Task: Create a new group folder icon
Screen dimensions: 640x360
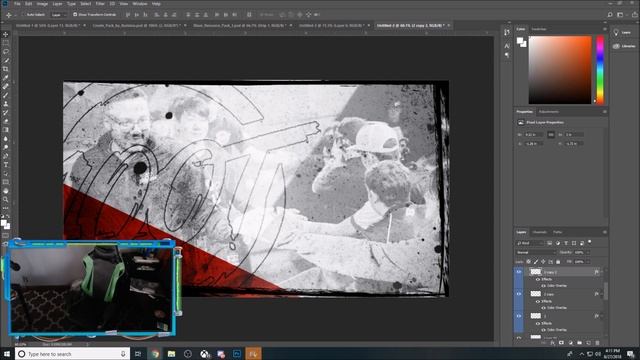Action: [x=579, y=343]
